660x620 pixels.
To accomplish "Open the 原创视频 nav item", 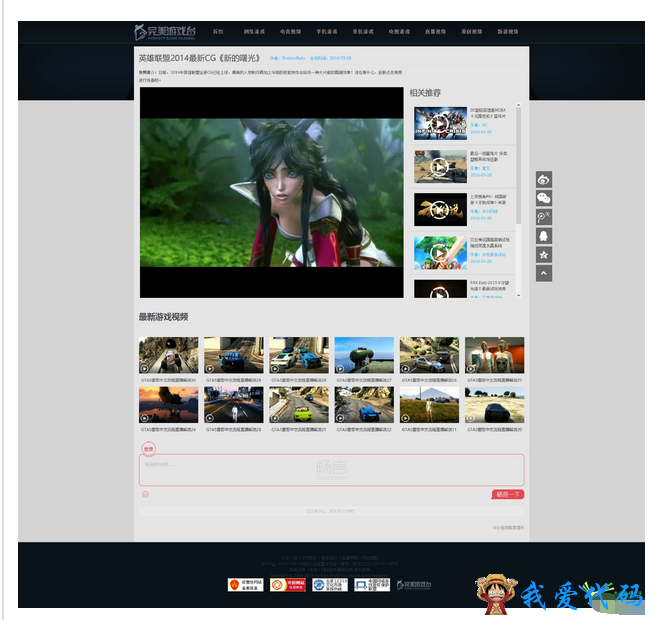I will [471, 32].
